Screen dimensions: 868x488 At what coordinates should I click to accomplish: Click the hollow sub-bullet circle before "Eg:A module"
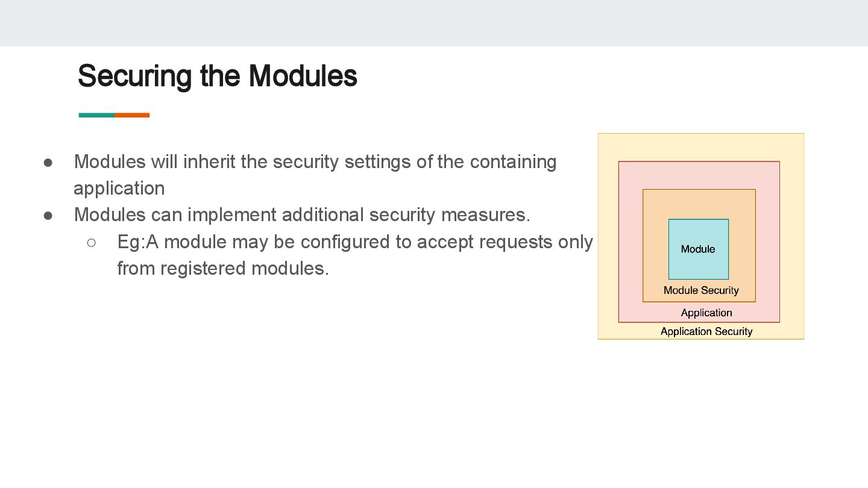pos(92,242)
